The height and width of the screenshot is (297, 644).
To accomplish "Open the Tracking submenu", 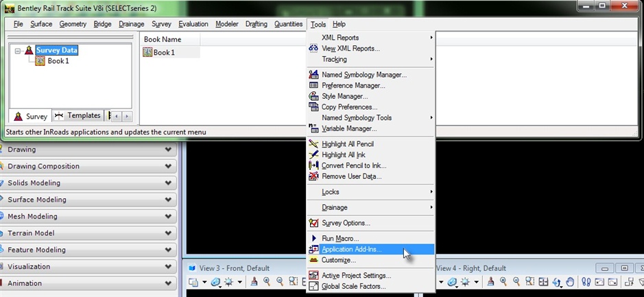I will pyautogui.click(x=371, y=59).
